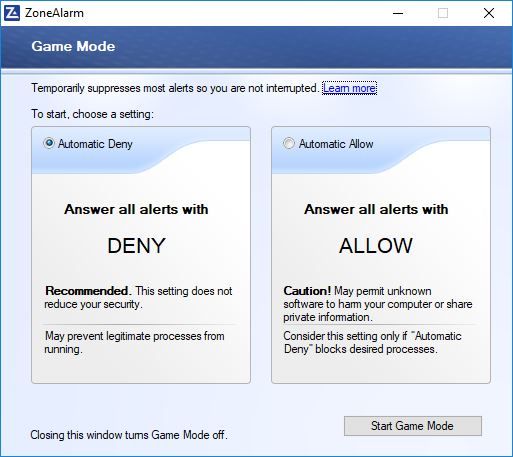Click "May prevent legitimate processes" note

point(135,342)
